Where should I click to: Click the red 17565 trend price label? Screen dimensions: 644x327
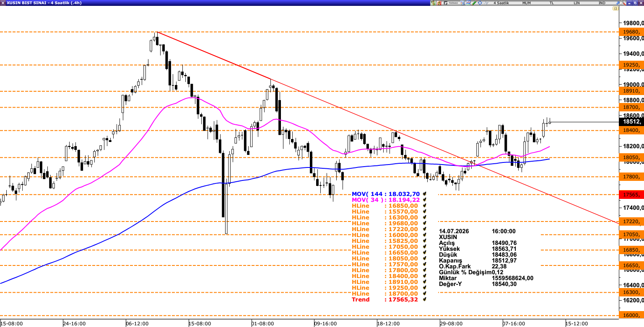(631, 195)
